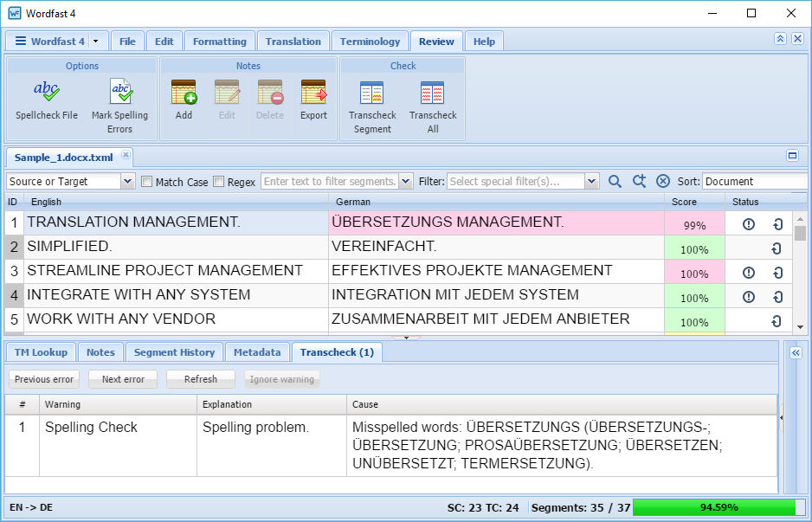Expand the filter text history dropdown
The width and height of the screenshot is (812, 522).
click(x=405, y=181)
